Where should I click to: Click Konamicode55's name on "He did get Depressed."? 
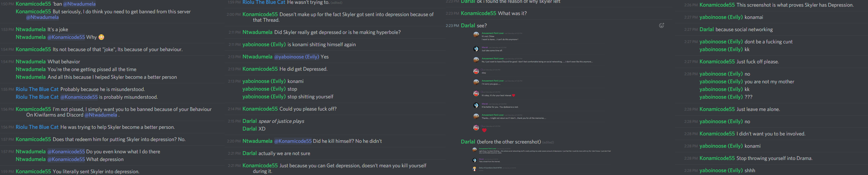(260, 69)
